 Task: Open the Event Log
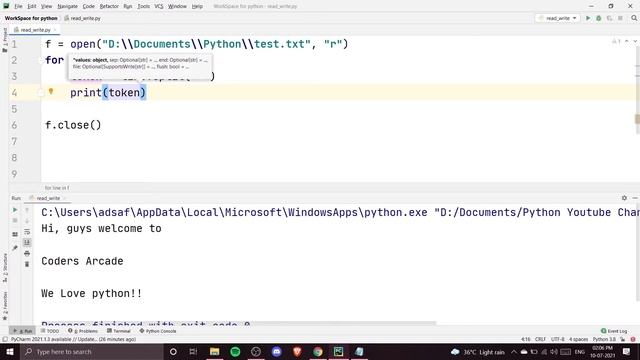coord(614,331)
